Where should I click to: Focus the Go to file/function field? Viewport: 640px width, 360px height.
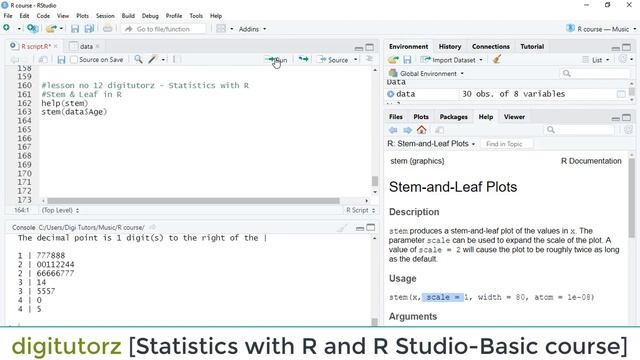point(164,29)
